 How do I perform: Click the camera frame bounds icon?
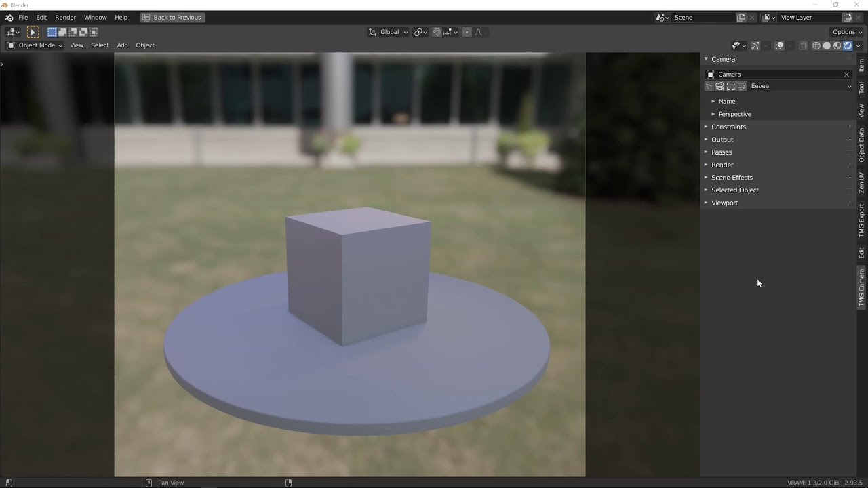[731, 86]
